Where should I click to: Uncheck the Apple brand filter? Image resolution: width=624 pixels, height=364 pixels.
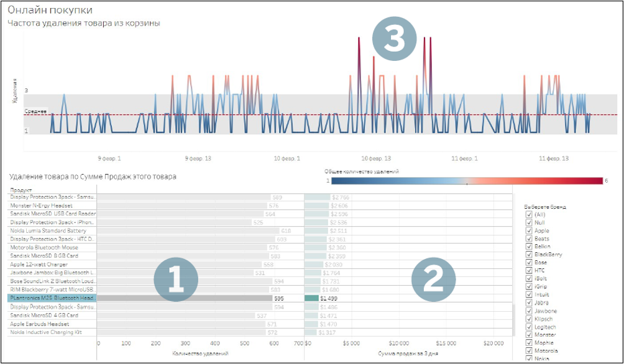click(529, 230)
